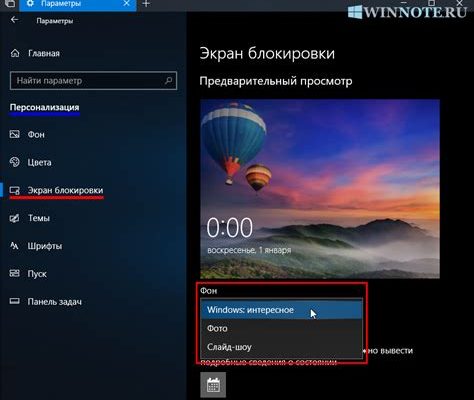
Task: Click the lock screen preview image
Action: click(320, 189)
